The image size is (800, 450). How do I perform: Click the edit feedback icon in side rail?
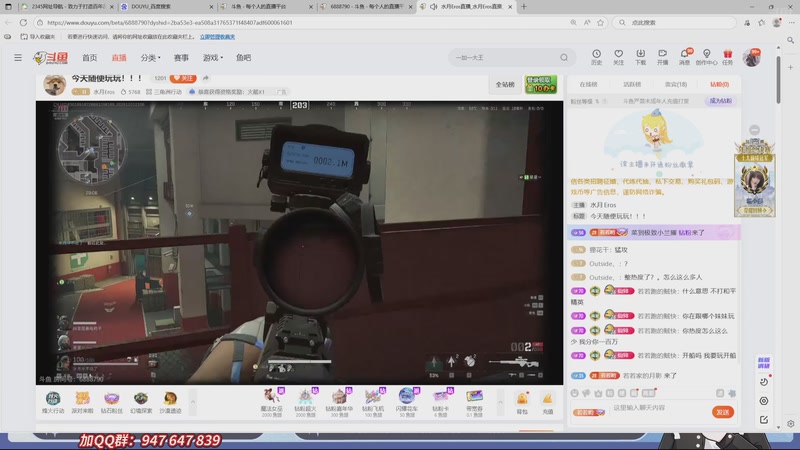(x=764, y=419)
